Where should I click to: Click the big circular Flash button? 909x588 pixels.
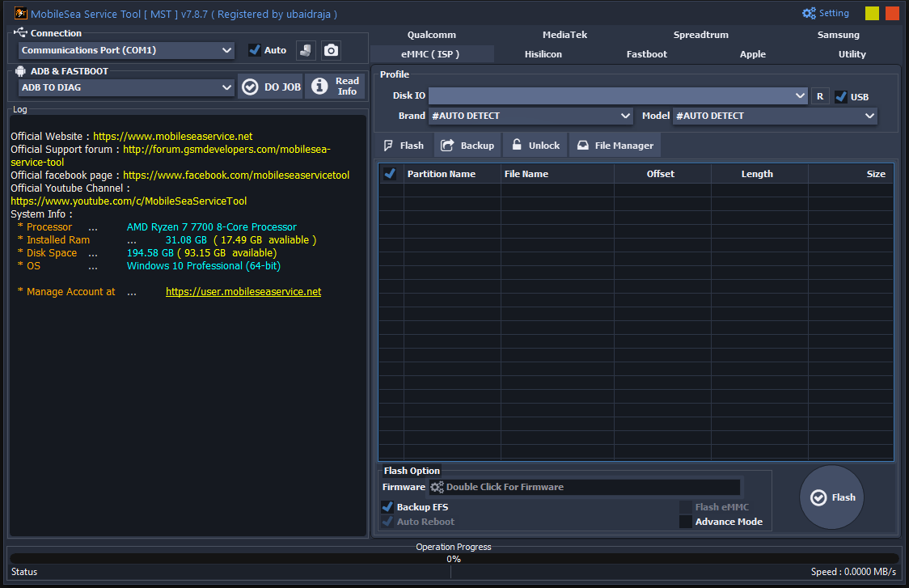pyautogui.click(x=831, y=497)
